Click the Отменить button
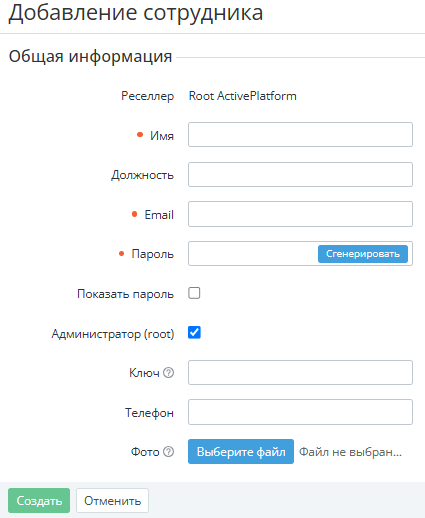This screenshot has width=425, height=518. coord(112,500)
